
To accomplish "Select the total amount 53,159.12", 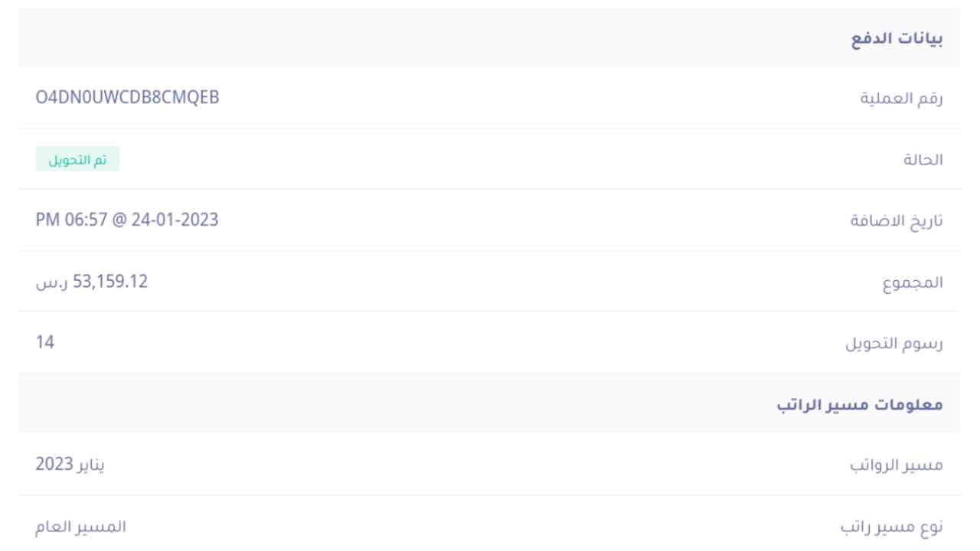I will pos(110,282).
